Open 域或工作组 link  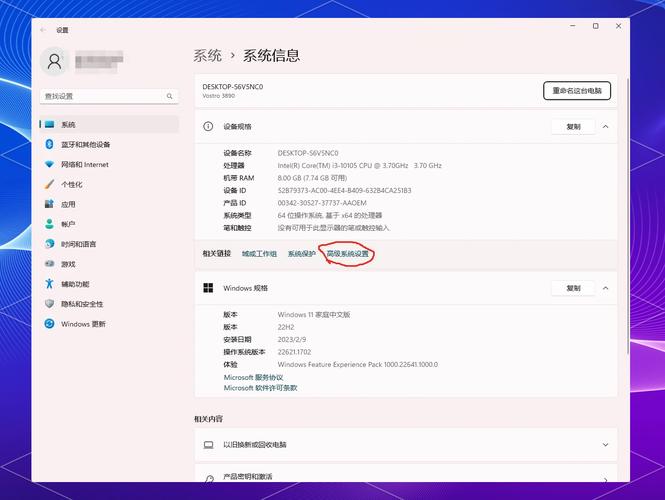pyautogui.click(x=259, y=254)
